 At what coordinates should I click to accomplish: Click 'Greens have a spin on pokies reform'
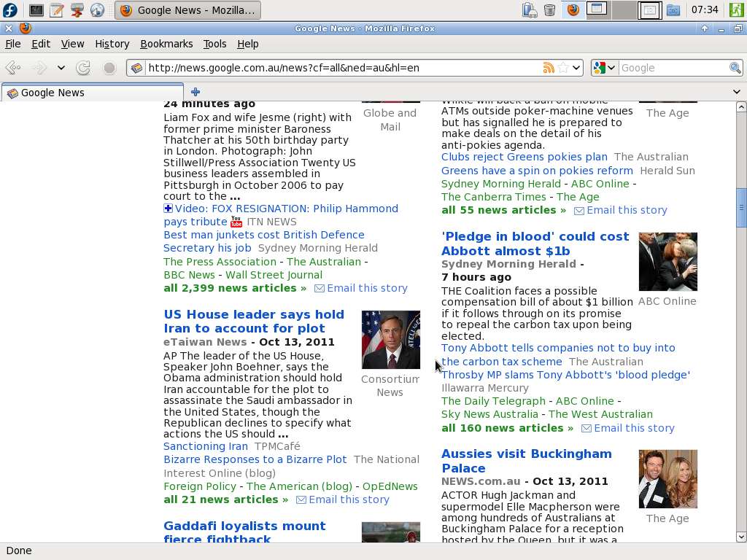537,171
